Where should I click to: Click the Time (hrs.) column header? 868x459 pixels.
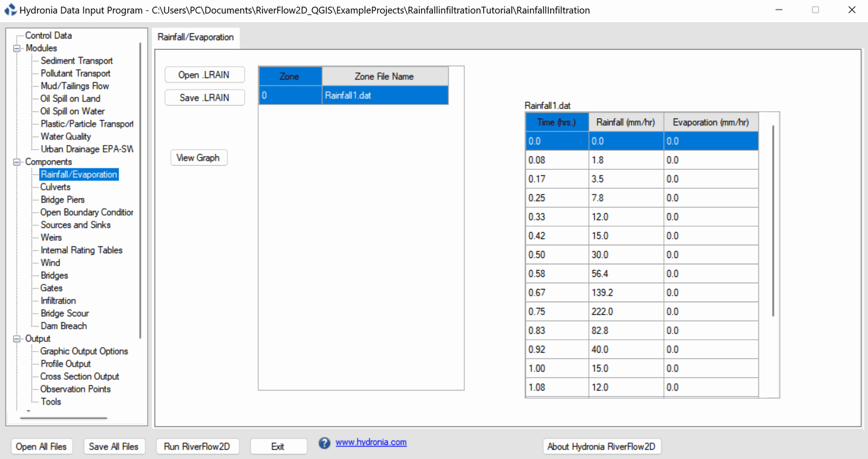point(557,123)
